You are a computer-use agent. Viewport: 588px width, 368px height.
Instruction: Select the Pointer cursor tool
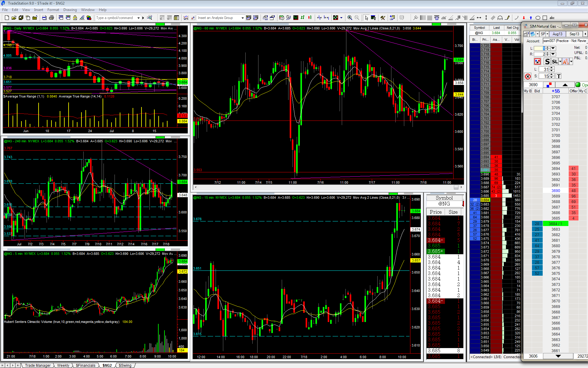(x=367, y=18)
